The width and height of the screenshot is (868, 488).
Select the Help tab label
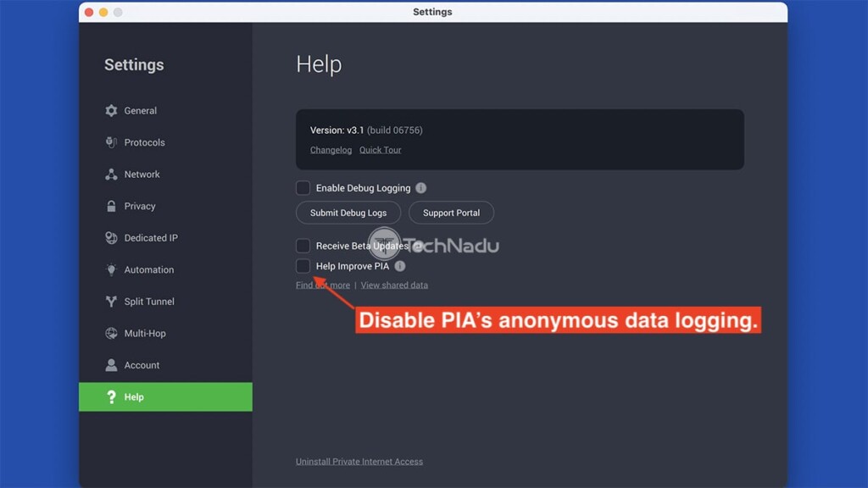click(x=134, y=396)
